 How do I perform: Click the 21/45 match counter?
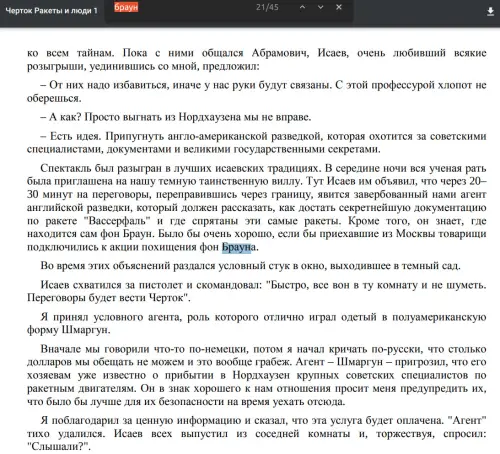click(x=267, y=7)
